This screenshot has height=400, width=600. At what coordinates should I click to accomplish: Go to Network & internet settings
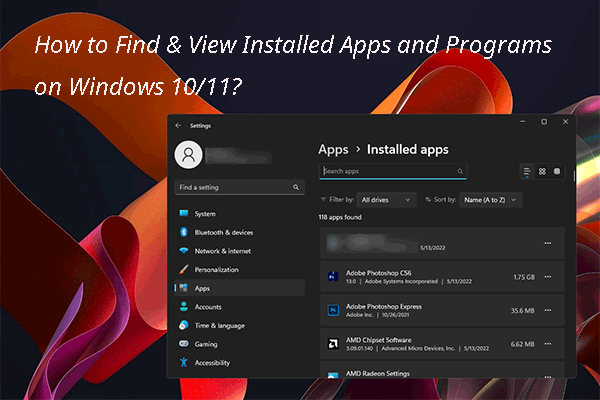pyautogui.click(x=223, y=251)
